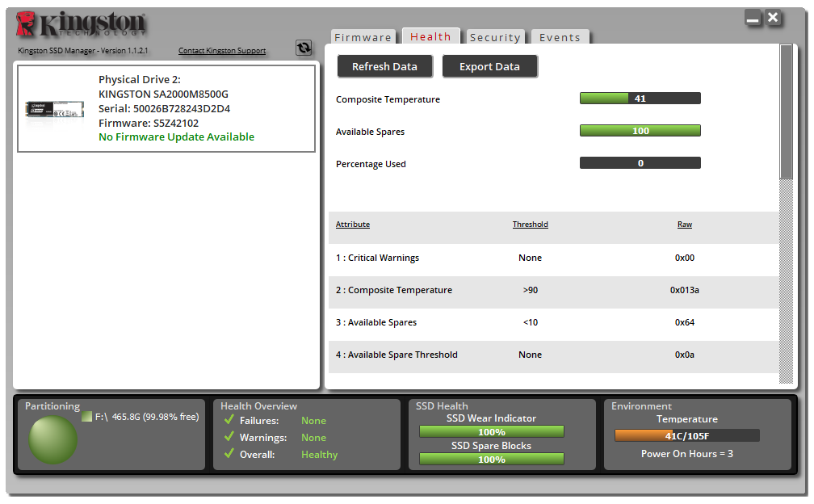The width and height of the screenshot is (814, 504).
Task: Click the 'Available Spares' gauge label
Action: coord(370,132)
